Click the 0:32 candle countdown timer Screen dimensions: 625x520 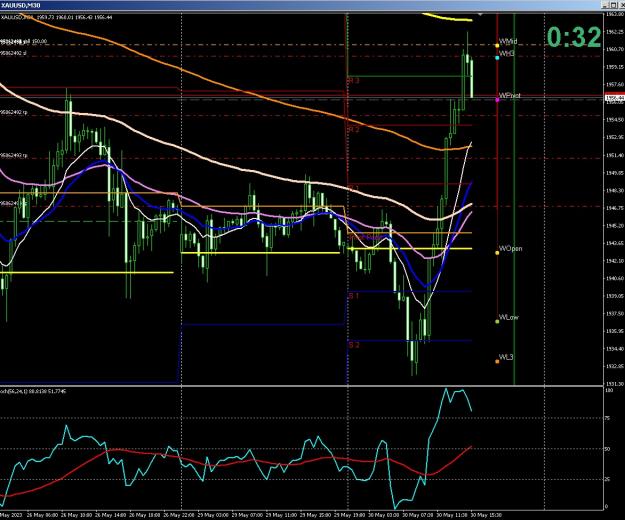(574, 37)
